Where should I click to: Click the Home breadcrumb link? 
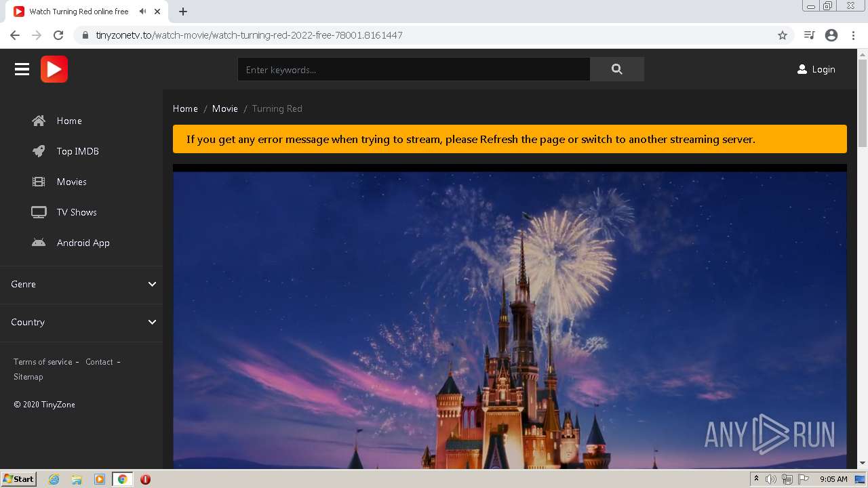click(185, 108)
